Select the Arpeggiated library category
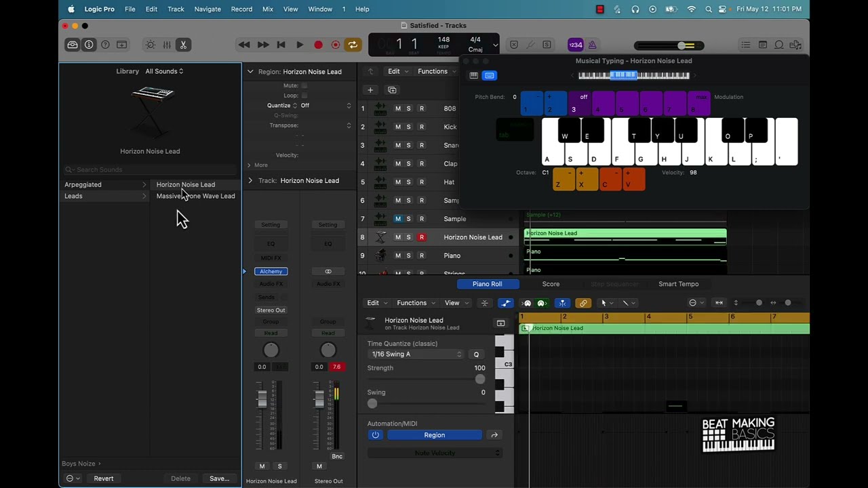Viewport: 868px width, 488px height. coord(105,184)
